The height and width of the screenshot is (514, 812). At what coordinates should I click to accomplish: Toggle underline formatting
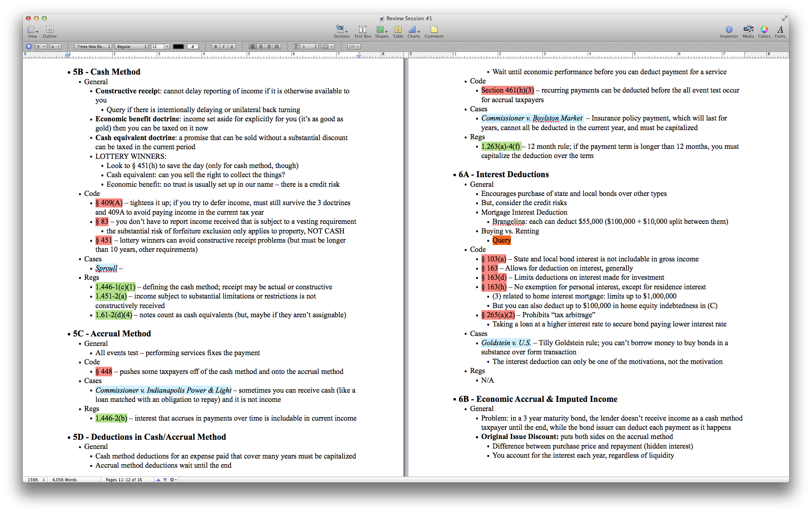pyautogui.click(x=232, y=47)
